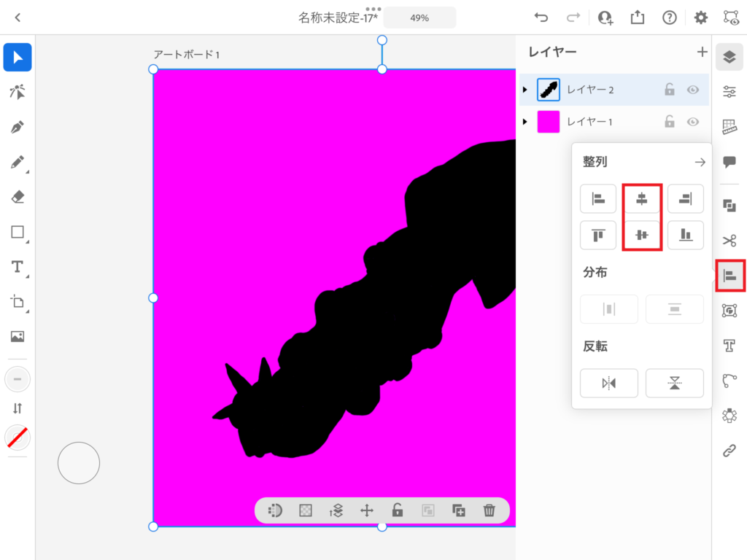Click the アートボード 1 label

[x=186, y=55]
